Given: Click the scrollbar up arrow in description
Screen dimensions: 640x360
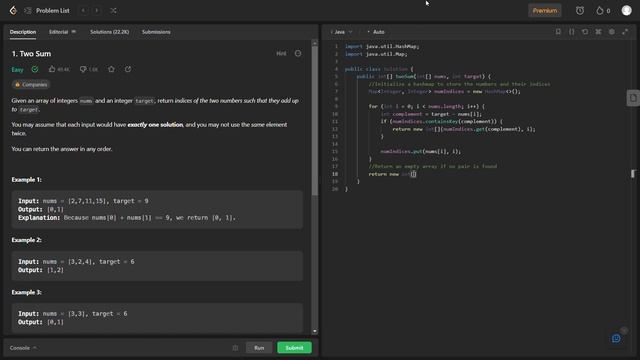Looking at the screenshot, I should [x=315, y=42].
